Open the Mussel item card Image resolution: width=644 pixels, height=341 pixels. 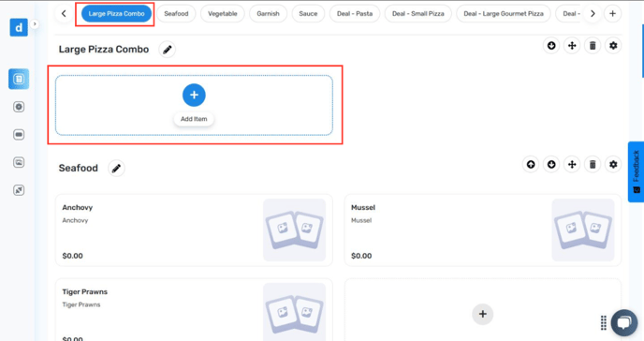(483, 230)
